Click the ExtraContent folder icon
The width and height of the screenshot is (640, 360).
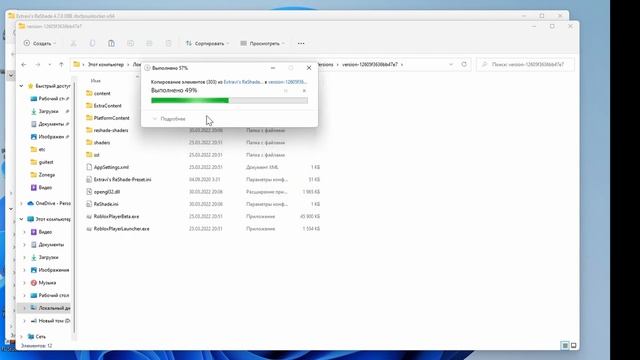click(x=89, y=105)
